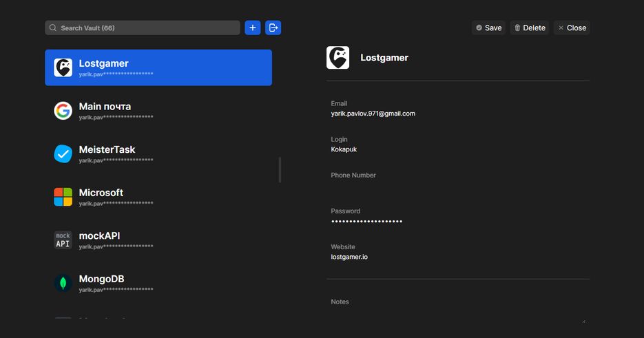
Task: Click the MongoDB leaf logo
Action: [63, 283]
